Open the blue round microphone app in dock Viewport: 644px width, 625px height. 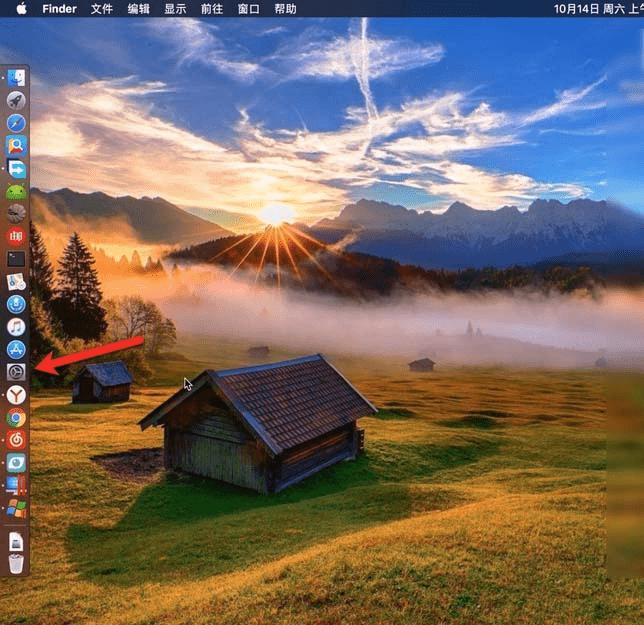pos(16,304)
